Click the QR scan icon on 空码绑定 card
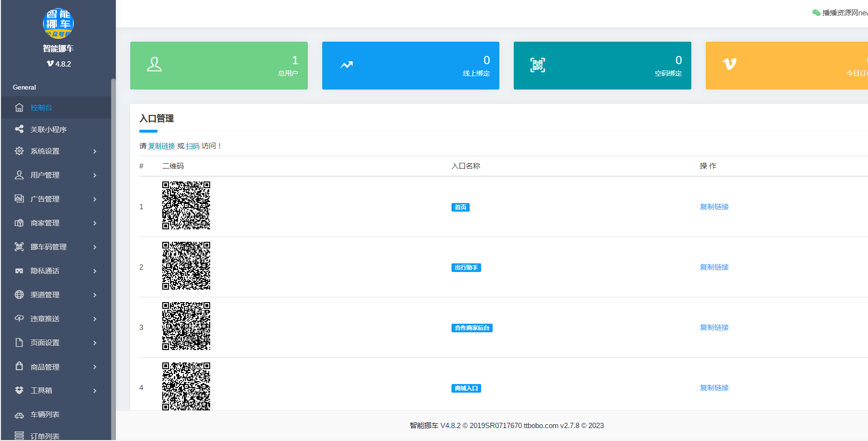The height and width of the screenshot is (441, 868). [x=538, y=65]
